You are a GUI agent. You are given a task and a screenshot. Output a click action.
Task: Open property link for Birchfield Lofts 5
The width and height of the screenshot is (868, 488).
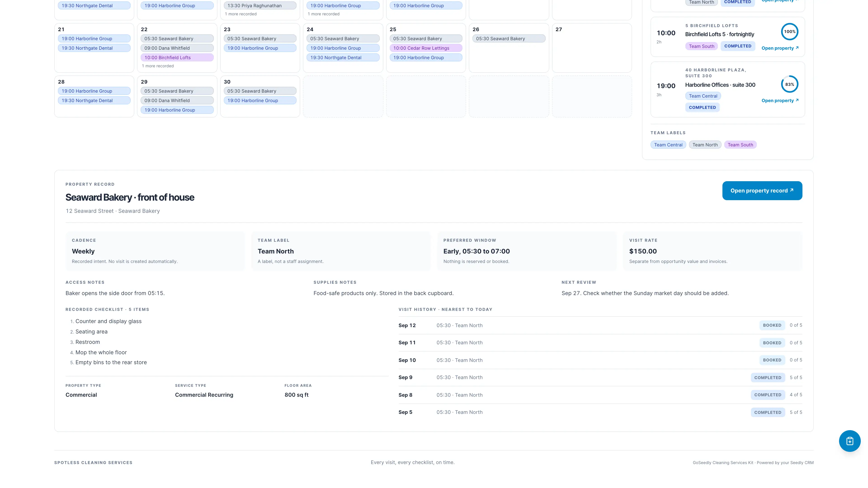point(780,48)
